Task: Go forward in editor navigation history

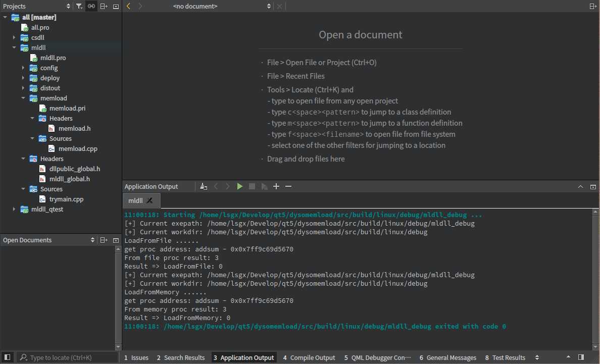Action: click(140, 6)
